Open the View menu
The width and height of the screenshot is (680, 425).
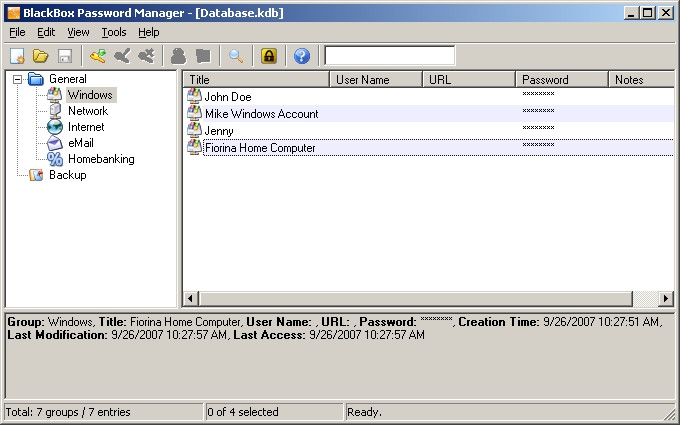click(x=78, y=33)
